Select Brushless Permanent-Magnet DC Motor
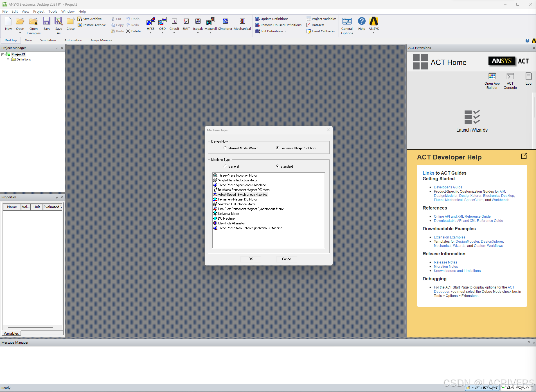 [x=244, y=190]
